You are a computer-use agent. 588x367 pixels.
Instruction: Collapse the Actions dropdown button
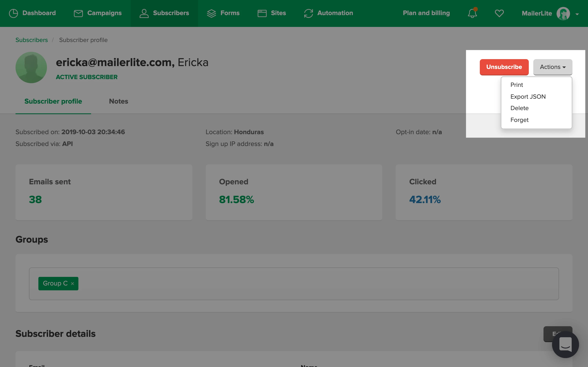(552, 67)
